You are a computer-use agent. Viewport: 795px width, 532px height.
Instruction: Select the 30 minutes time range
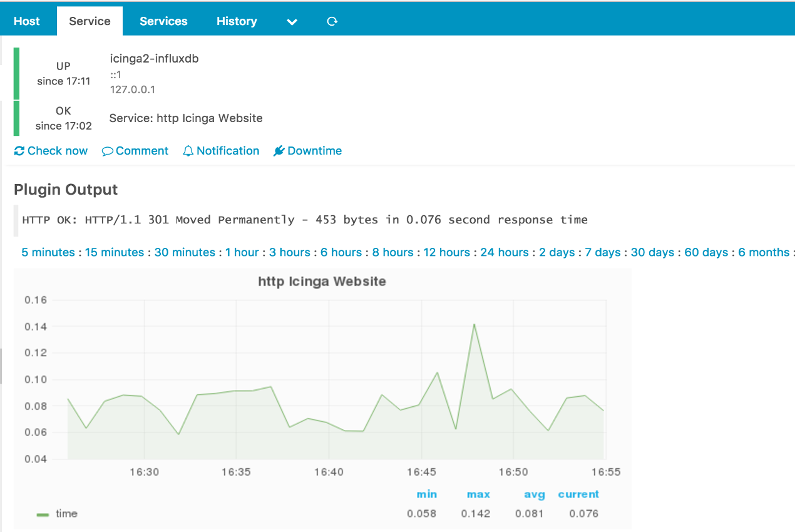185,252
